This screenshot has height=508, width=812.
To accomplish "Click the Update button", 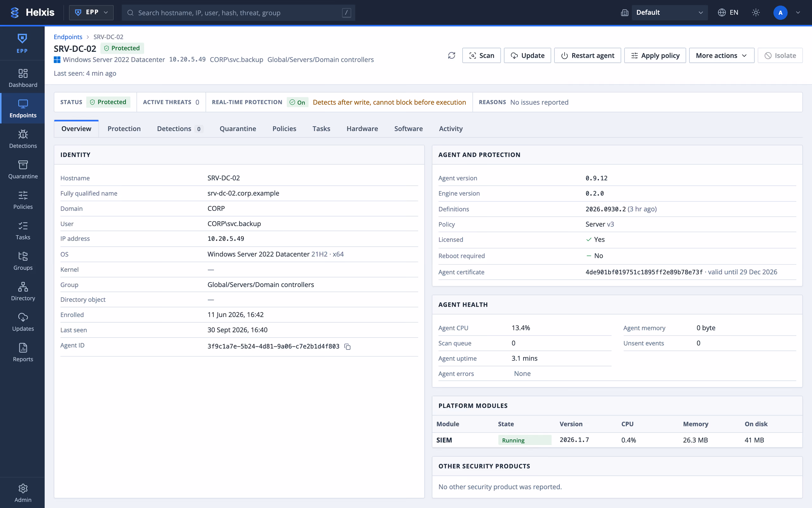I will pyautogui.click(x=527, y=56).
